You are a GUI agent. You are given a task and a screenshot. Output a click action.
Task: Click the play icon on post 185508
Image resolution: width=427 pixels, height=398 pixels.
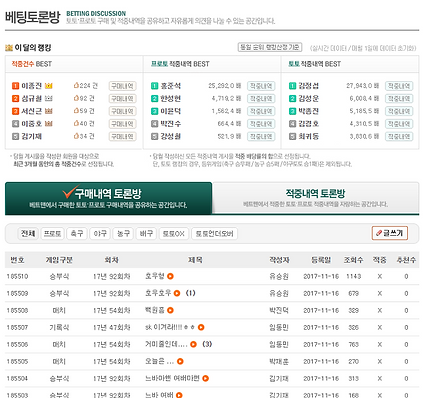(170, 310)
